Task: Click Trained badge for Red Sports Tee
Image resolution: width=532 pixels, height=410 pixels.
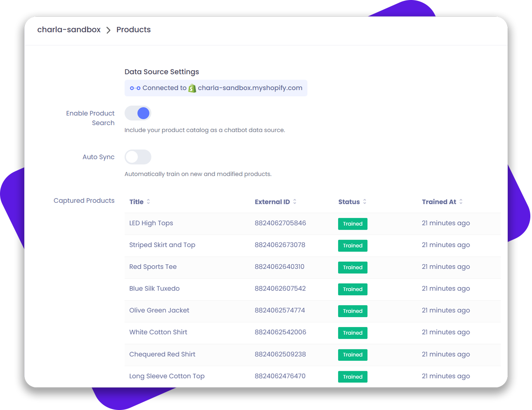Action: (353, 268)
